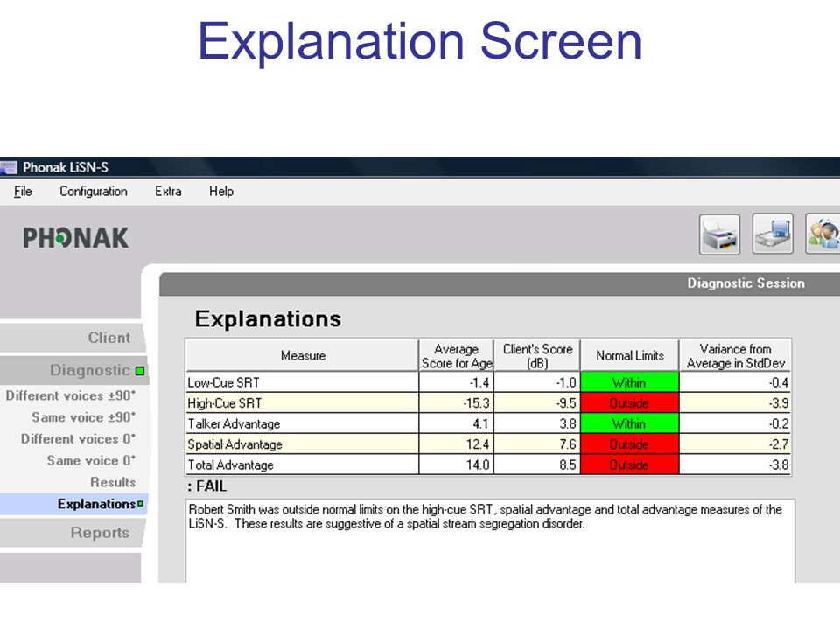This screenshot has width=840, height=630.
Task: Select the Explanations sidebar item
Action: pos(73,504)
